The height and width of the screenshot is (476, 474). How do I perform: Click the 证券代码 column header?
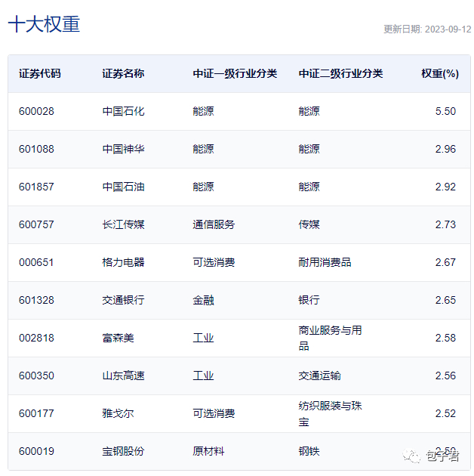pyautogui.click(x=40, y=74)
